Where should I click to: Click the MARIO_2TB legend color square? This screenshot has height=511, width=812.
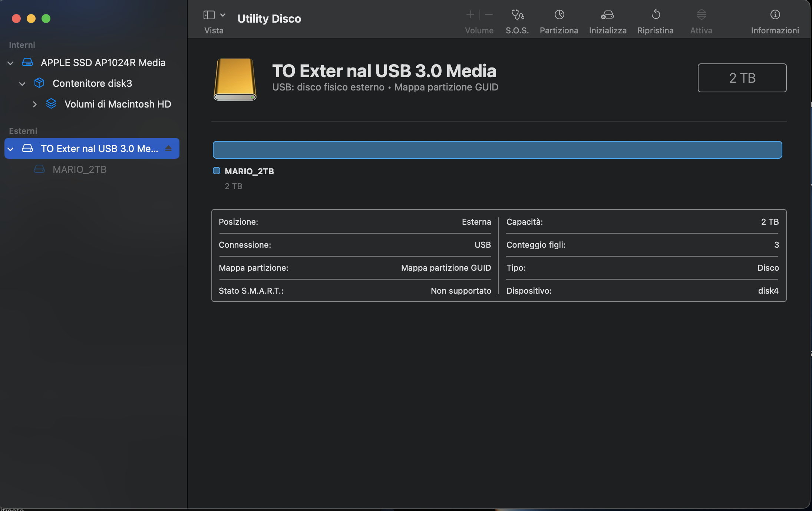[217, 171]
